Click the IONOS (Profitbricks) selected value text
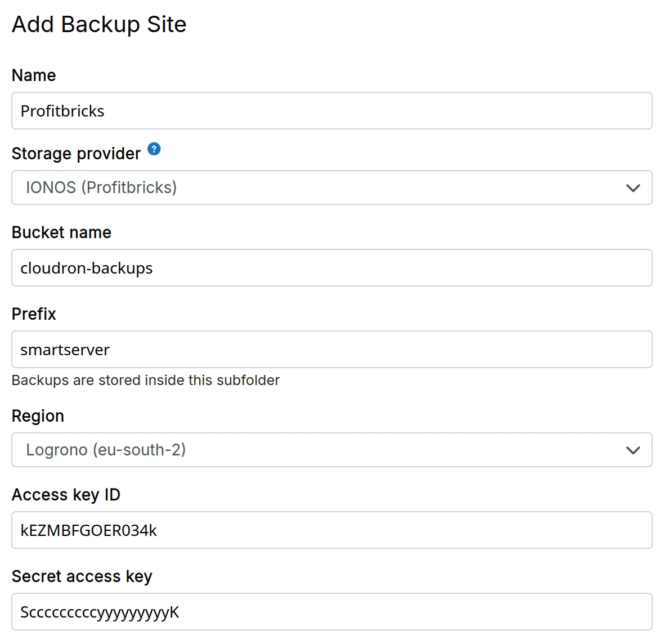The width and height of the screenshot is (664, 644). pos(101,187)
